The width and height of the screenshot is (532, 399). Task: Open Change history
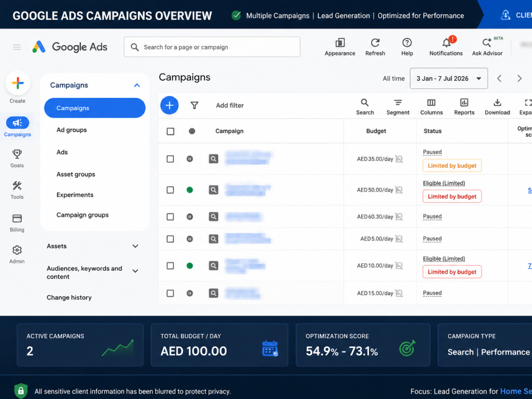point(69,297)
